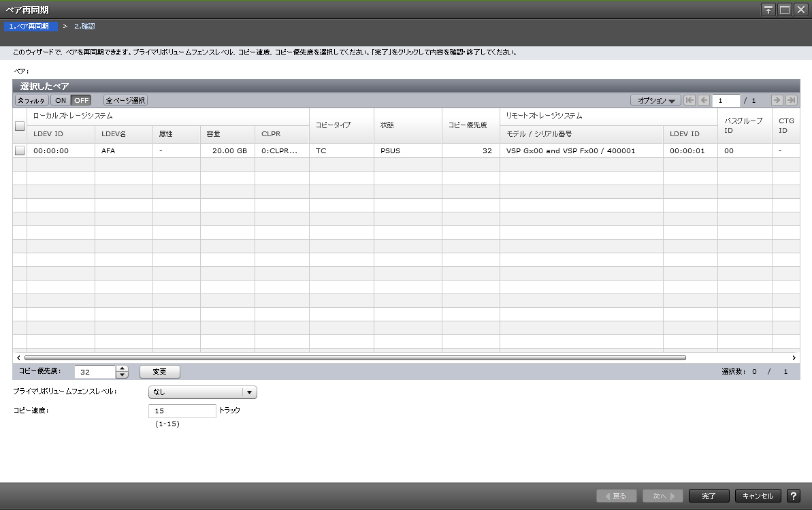Click copy type cell TC

(341, 151)
